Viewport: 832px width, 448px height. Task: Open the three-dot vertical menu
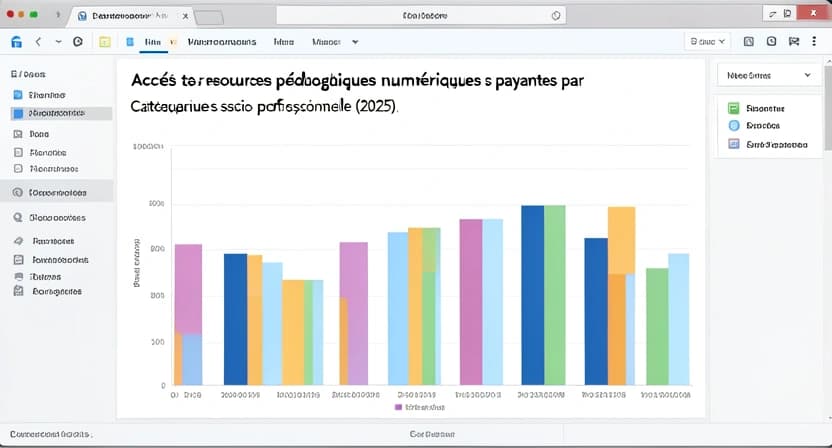click(x=814, y=41)
